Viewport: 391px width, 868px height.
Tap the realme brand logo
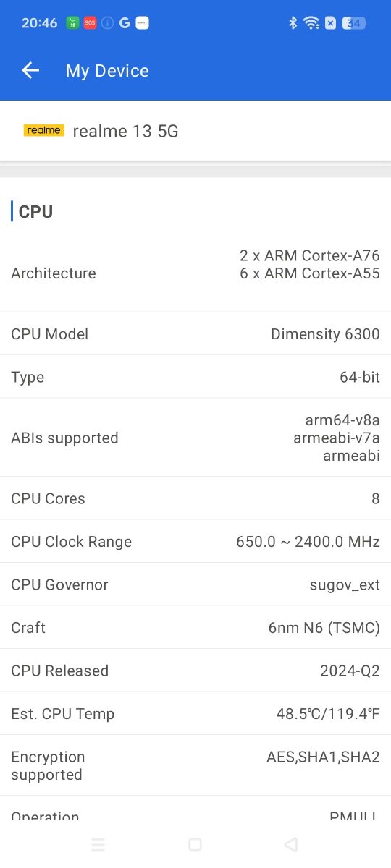pos(43,130)
